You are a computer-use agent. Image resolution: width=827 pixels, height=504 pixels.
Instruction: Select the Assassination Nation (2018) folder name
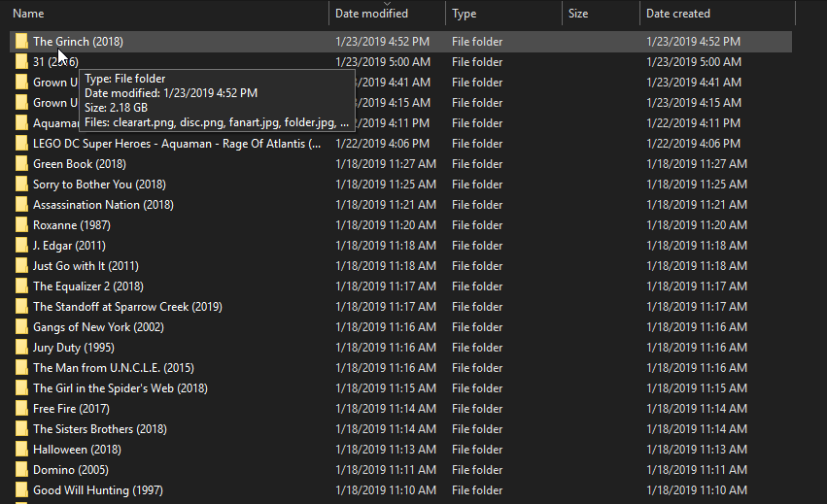point(103,205)
